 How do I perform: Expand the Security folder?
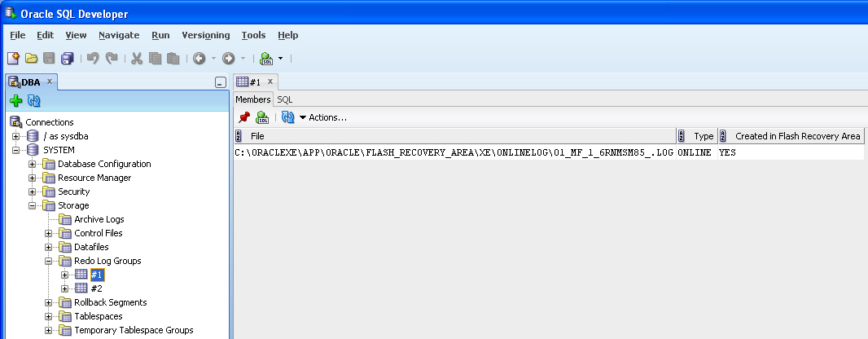click(32, 192)
